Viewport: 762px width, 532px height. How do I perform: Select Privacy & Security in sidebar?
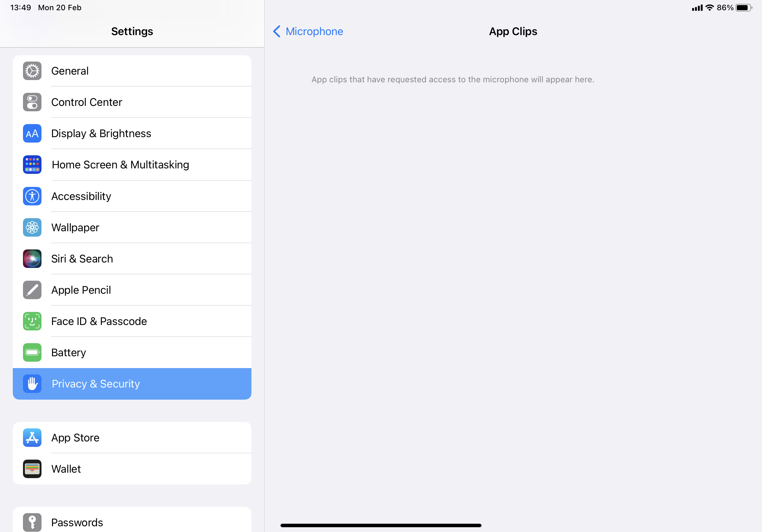[x=132, y=384]
